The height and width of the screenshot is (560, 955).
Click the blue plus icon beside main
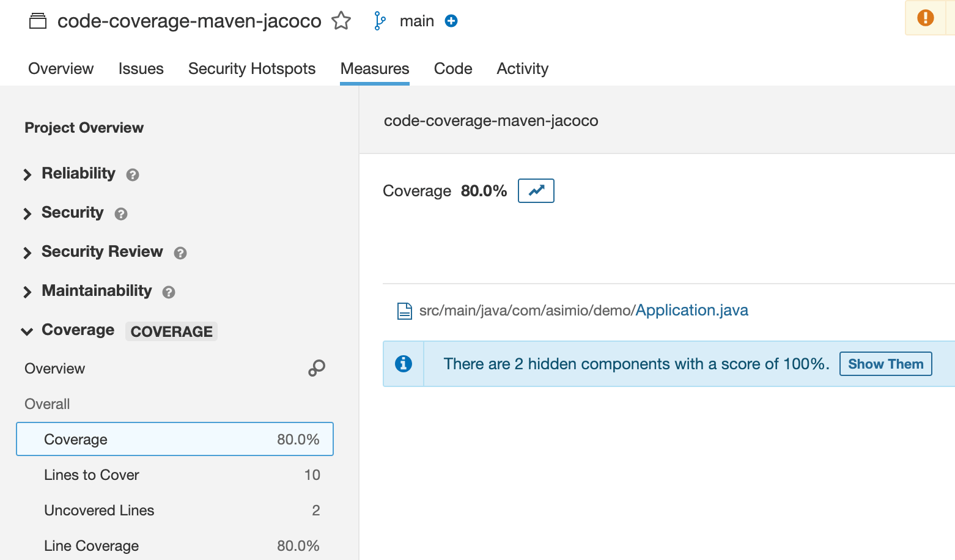tap(451, 21)
